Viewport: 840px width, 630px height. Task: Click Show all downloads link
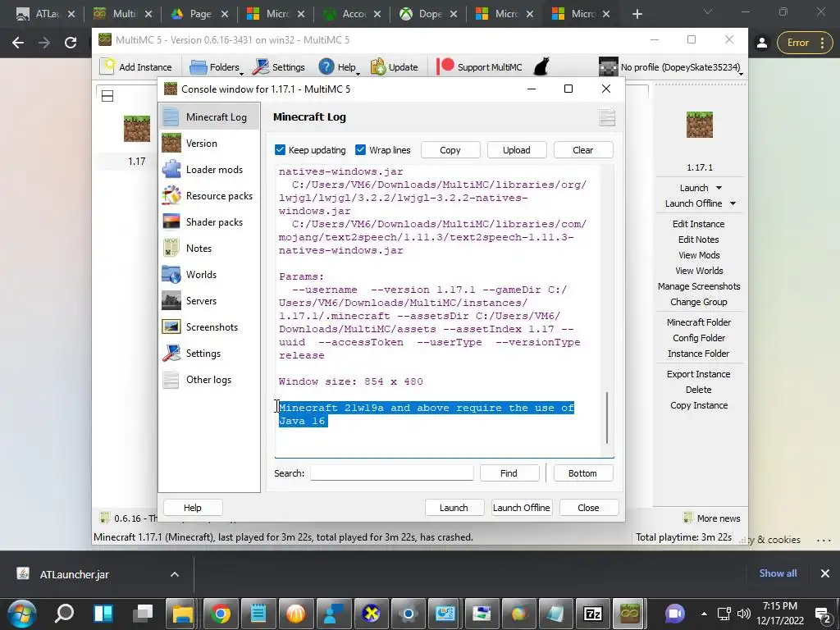(778, 573)
